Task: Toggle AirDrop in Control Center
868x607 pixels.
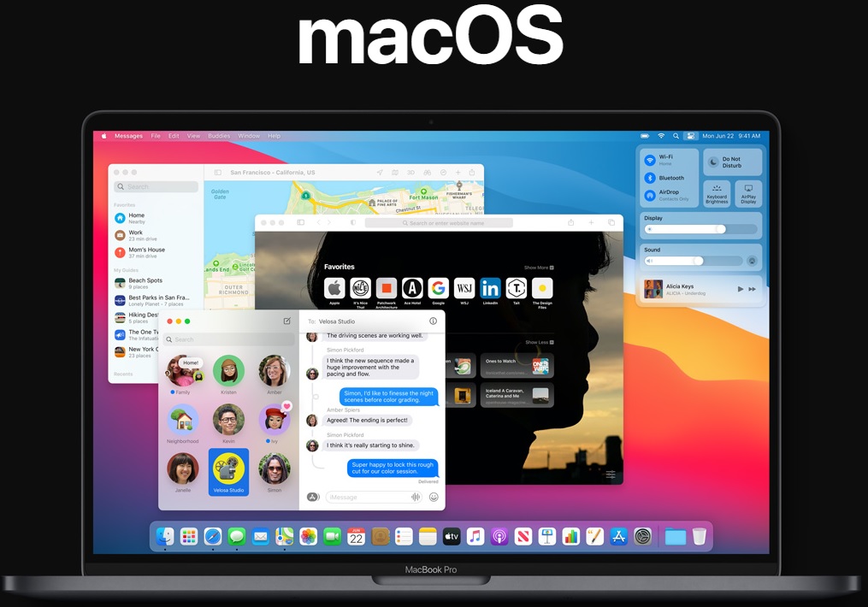Action: coord(650,195)
